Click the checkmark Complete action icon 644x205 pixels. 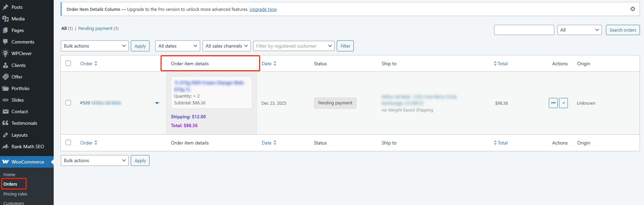click(563, 103)
